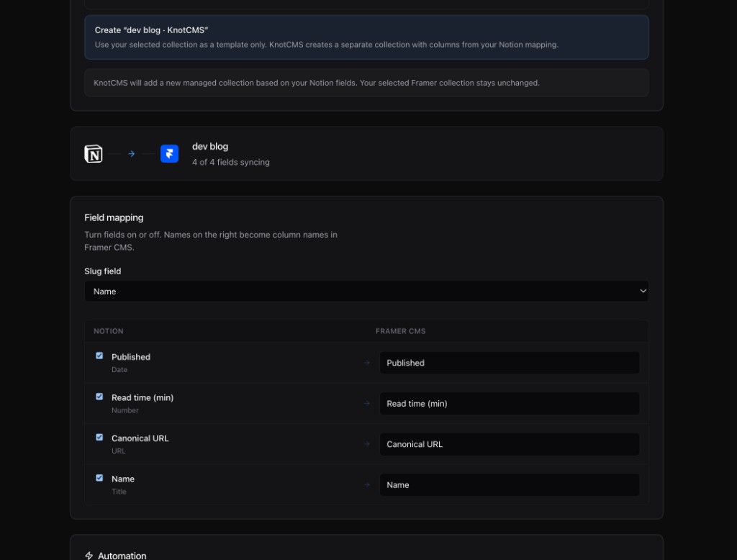
Task: Click the arrow in the Read time row
Action: click(366, 403)
